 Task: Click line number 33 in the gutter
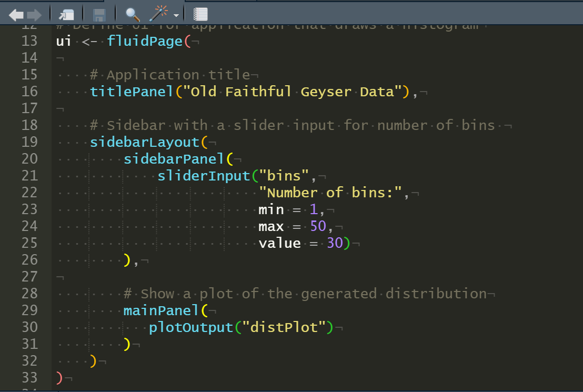(29, 377)
